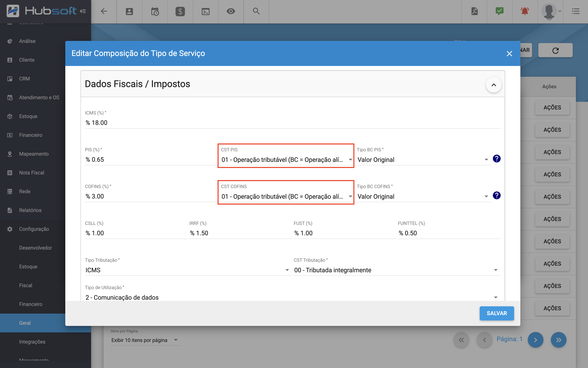This screenshot has width=588, height=368.
Task: Click the SALVAR button
Action: pos(497,313)
